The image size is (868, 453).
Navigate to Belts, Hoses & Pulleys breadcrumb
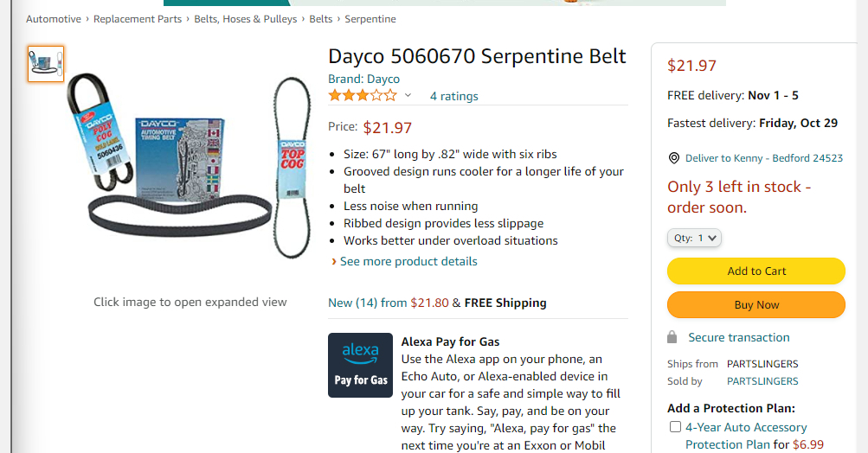coord(246,19)
